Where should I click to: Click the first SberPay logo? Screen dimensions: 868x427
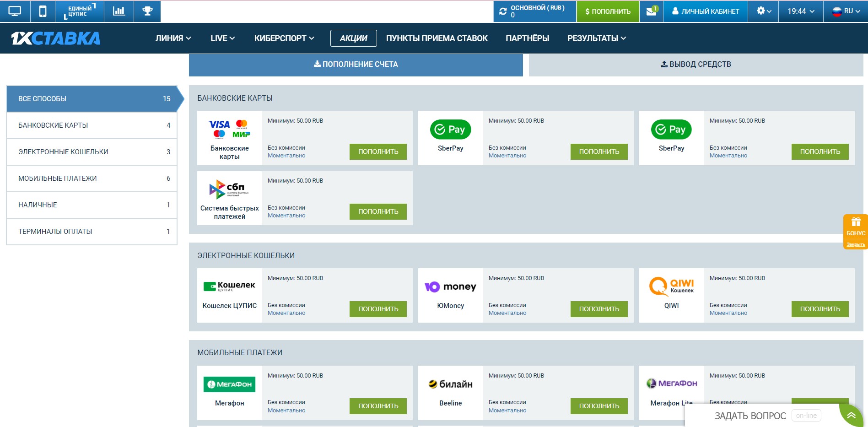pos(450,130)
